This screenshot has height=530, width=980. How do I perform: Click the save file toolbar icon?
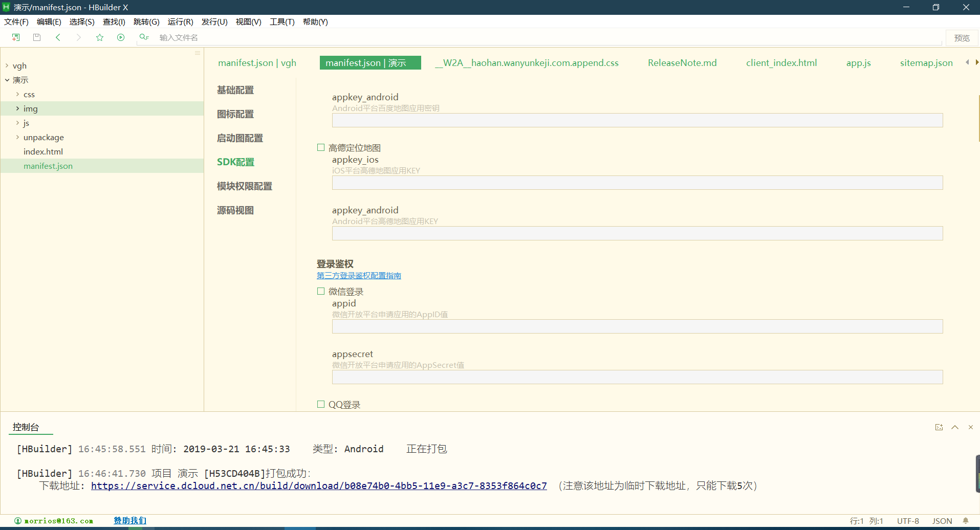[x=37, y=37]
